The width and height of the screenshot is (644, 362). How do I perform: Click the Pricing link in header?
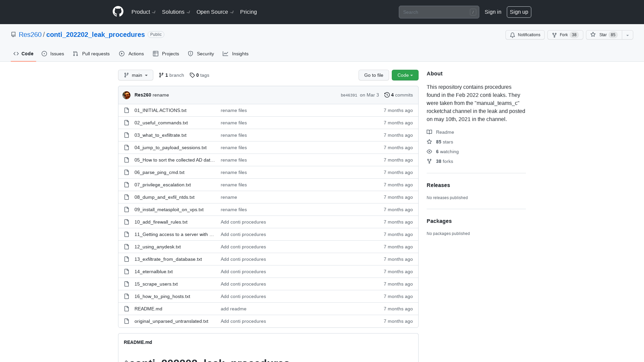249,12
